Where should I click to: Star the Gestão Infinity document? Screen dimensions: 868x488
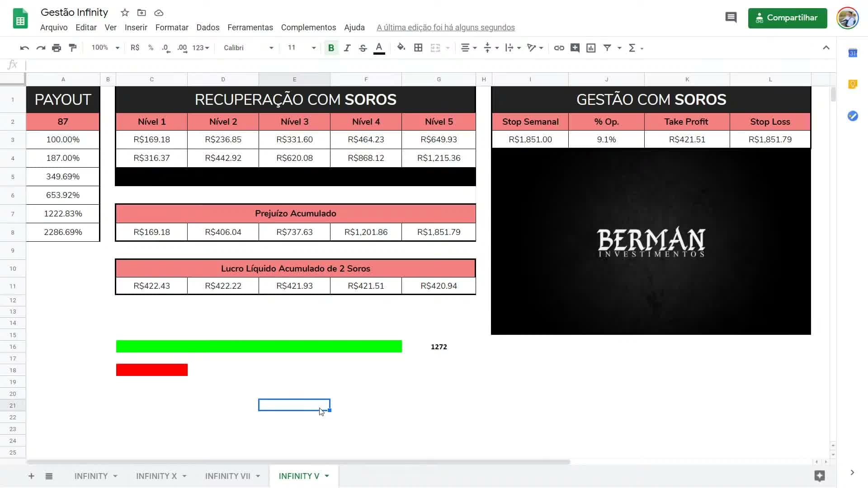[125, 13]
